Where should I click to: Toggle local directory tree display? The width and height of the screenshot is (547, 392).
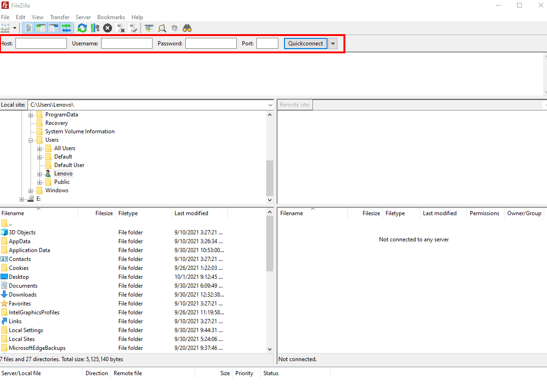[x=41, y=28]
